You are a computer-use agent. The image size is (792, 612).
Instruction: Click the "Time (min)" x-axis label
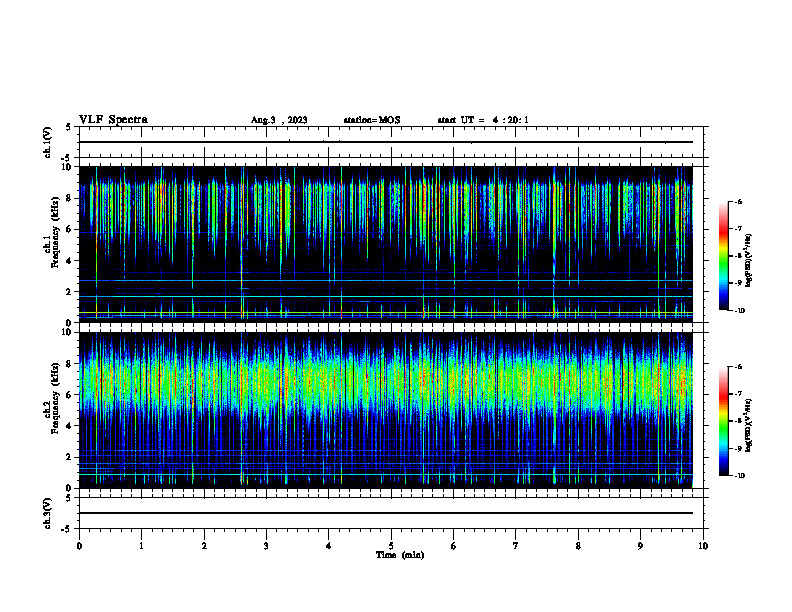click(x=400, y=555)
